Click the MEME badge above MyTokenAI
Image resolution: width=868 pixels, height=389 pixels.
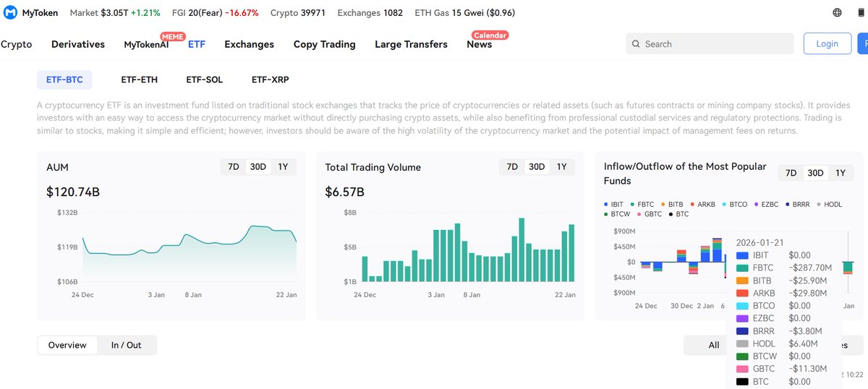[173, 36]
